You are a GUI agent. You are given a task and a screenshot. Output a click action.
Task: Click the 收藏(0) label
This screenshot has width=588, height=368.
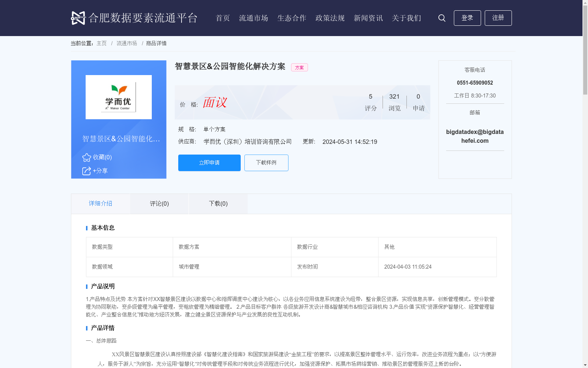(x=102, y=158)
